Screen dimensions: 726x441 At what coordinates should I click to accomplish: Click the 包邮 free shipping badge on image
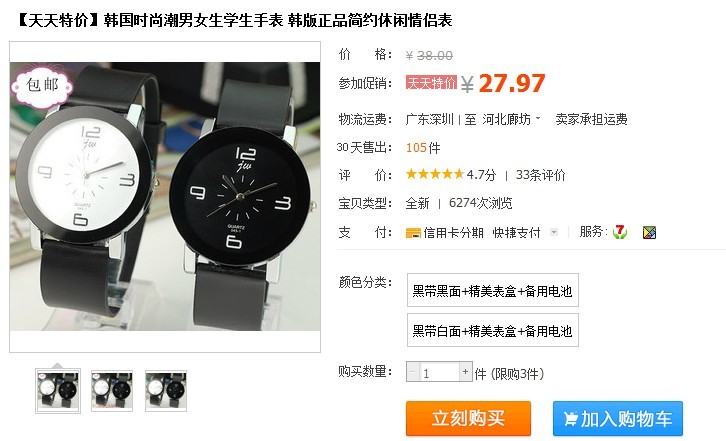click(x=42, y=86)
